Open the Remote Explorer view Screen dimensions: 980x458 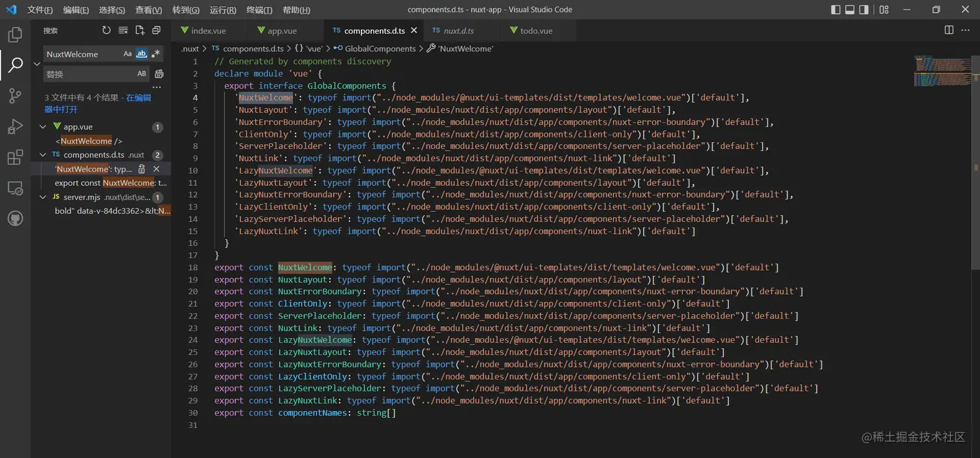click(15, 188)
